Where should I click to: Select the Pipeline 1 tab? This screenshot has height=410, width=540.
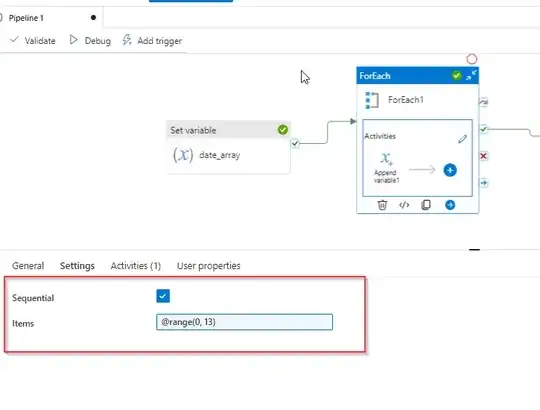pos(26,18)
